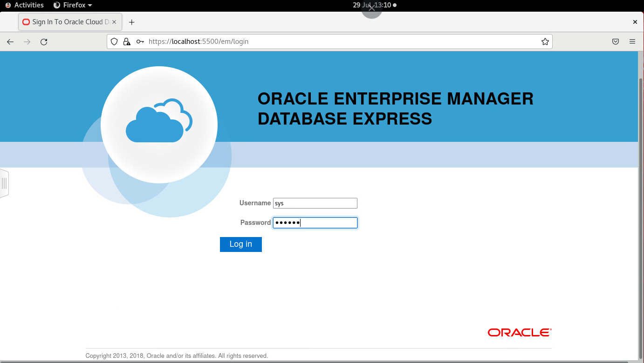644x363 pixels.
Task: Click the Log in button
Action: pos(240,244)
